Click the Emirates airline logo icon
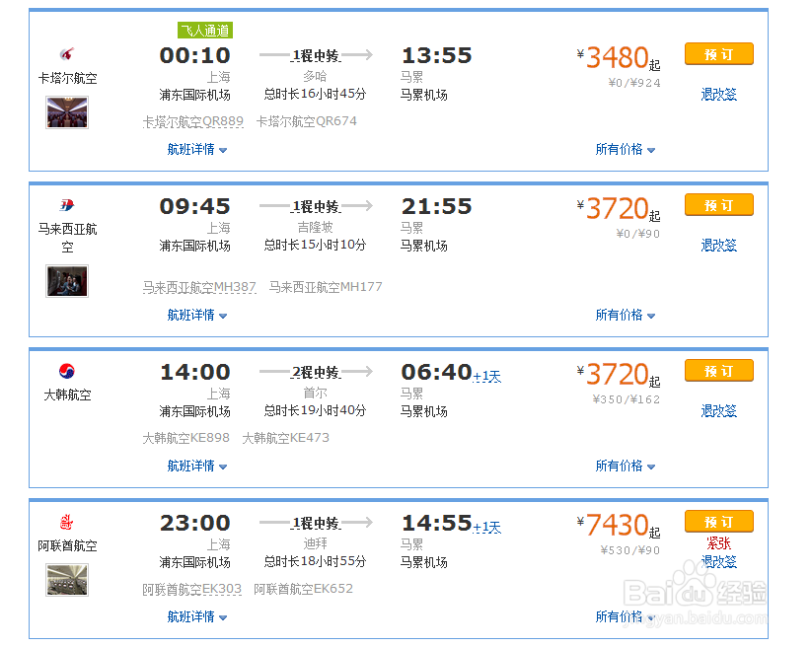 pyautogui.click(x=67, y=522)
